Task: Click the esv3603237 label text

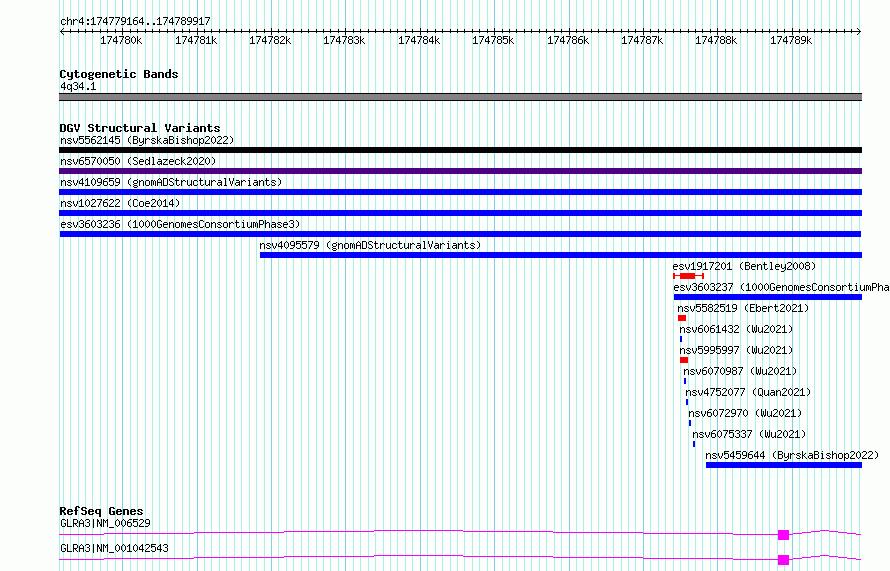Action: (781, 287)
